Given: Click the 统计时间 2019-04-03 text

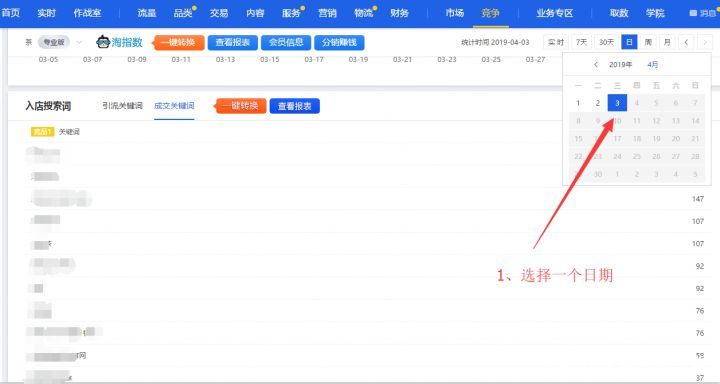Looking at the screenshot, I should click(495, 42).
